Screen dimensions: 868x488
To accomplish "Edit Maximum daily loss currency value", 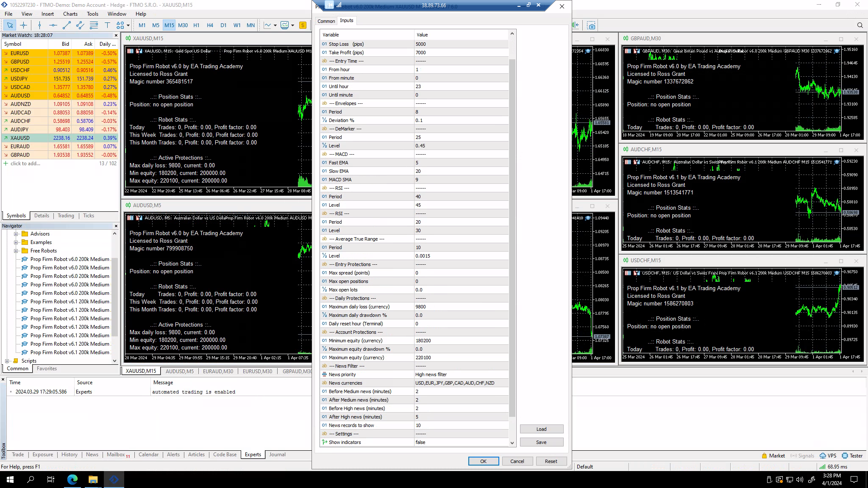I will (461, 307).
